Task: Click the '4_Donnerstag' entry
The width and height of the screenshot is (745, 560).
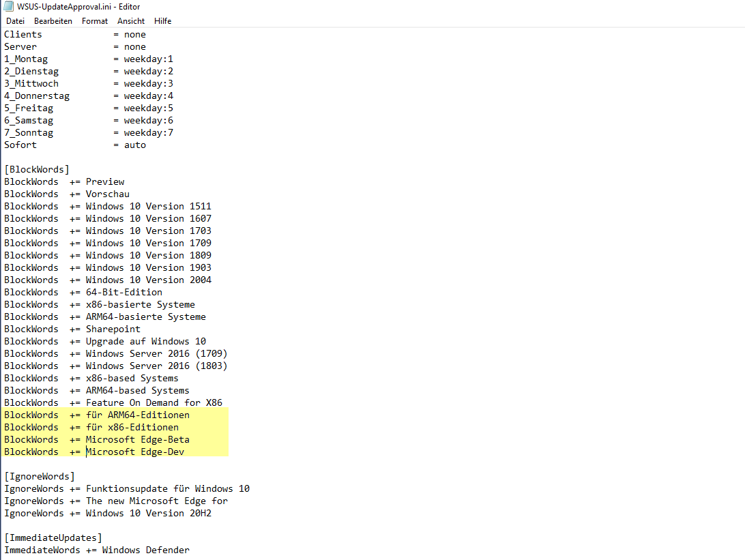Action: click(x=37, y=96)
